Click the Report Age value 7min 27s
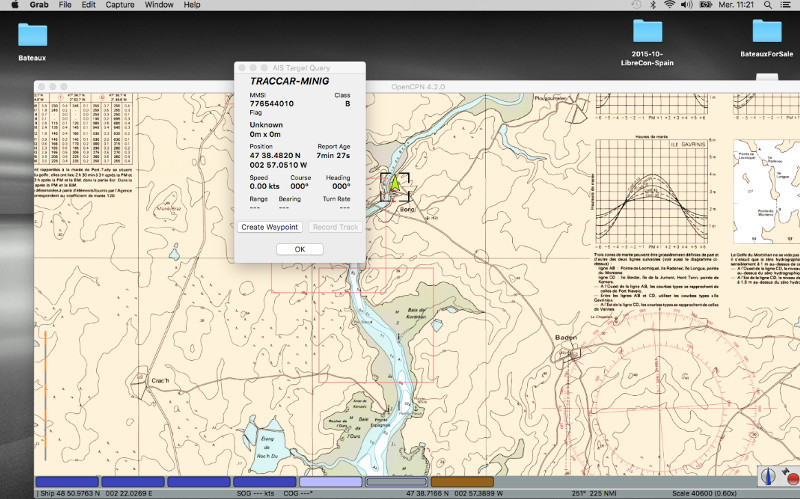The height and width of the screenshot is (499, 800). click(x=333, y=155)
